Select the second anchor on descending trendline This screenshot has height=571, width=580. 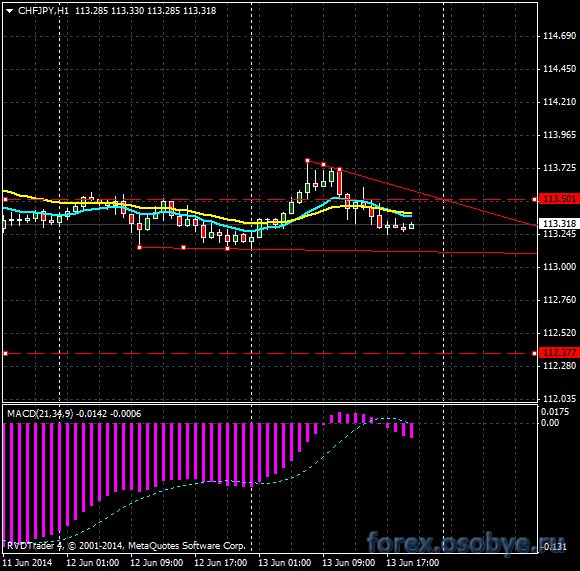[323, 165]
